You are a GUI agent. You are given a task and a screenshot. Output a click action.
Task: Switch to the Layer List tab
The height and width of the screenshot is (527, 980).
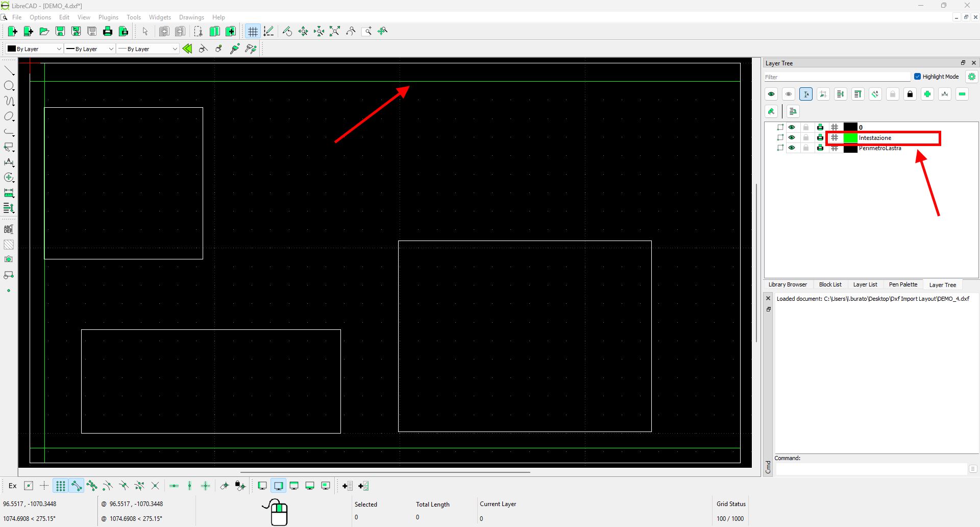point(865,285)
